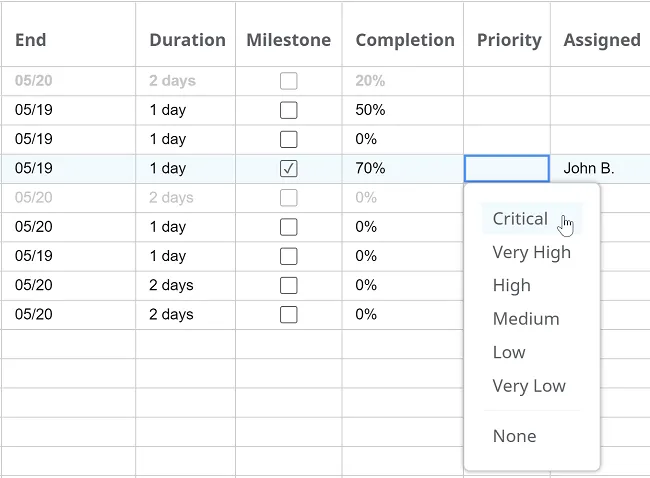Click the 70% completion cell
The height and width of the screenshot is (478, 650).
pyautogui.click(x=403, y=169)
